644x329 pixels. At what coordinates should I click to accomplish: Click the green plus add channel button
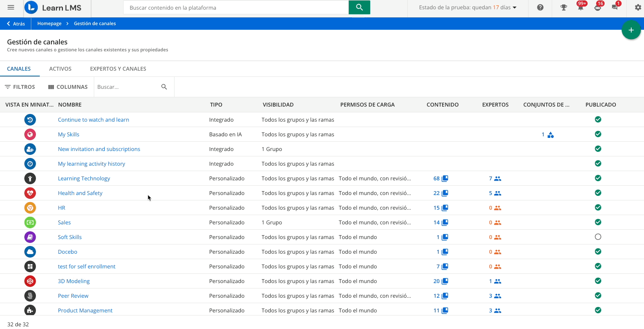click(631, 30)
